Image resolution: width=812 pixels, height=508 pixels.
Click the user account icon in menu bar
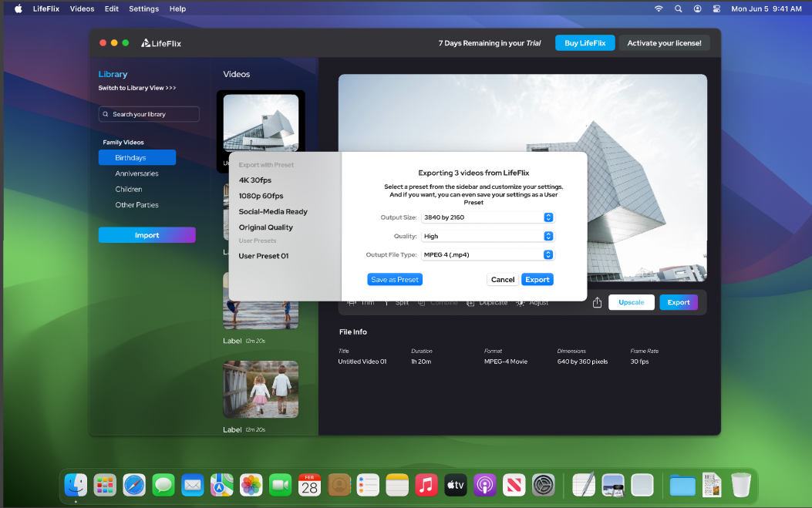[698, 8]
